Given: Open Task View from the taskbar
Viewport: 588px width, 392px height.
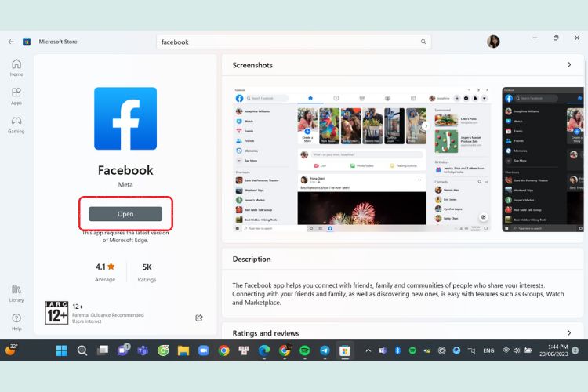Looking at the screenshot, I should (x=103, y=350).
